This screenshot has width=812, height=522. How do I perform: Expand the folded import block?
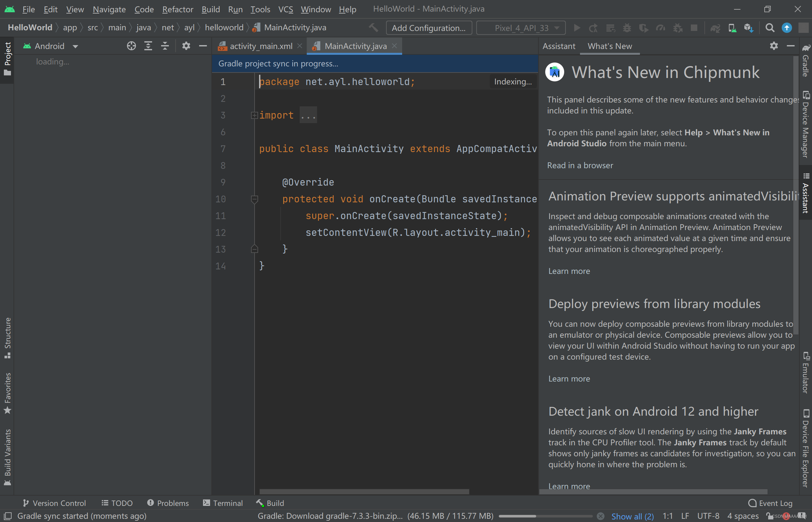254,115
